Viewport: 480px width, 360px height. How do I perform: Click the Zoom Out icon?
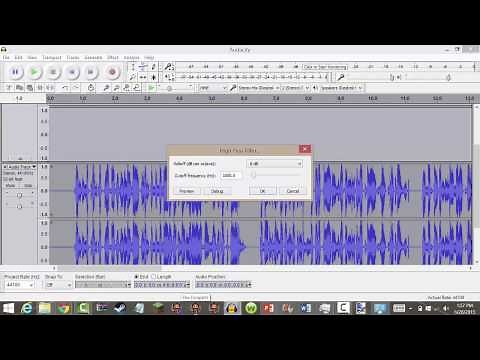pyautogui.click(x=116, y=88)
